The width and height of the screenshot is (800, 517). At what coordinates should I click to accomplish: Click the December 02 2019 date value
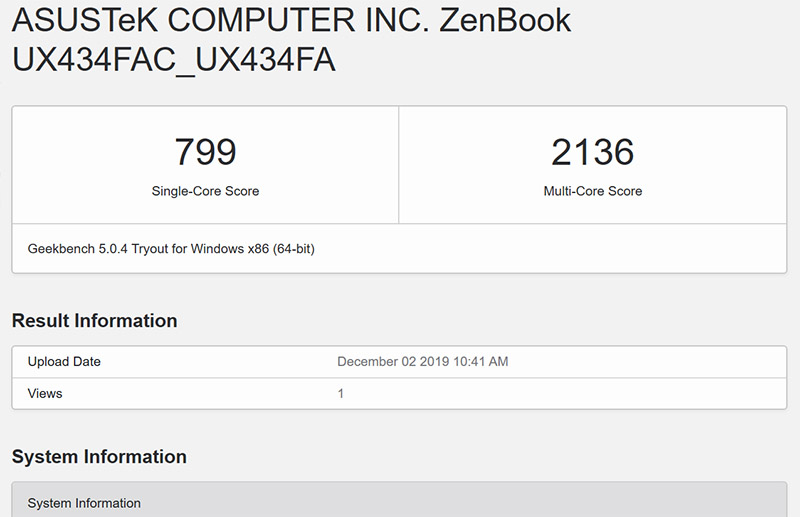click(394, 362)
